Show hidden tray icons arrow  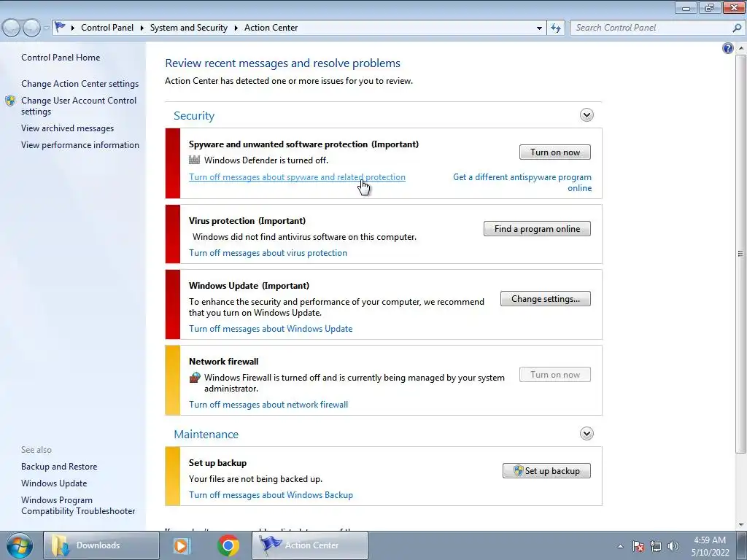pyautogui.click(x=620, y=546)
